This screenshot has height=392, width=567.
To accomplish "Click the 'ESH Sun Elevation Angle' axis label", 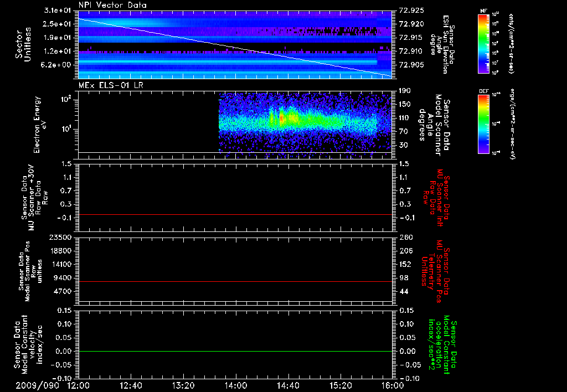I will pyautogui.click(x=442, y=44).
